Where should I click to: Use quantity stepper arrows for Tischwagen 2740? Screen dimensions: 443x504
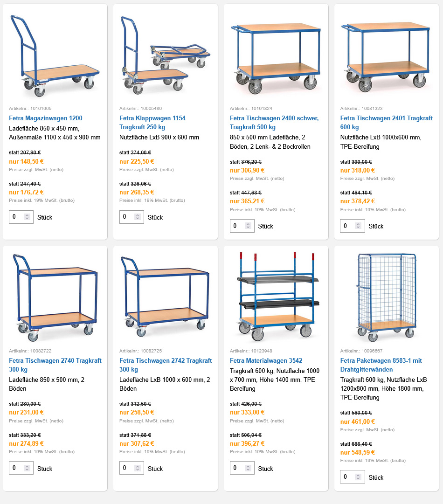27,468
